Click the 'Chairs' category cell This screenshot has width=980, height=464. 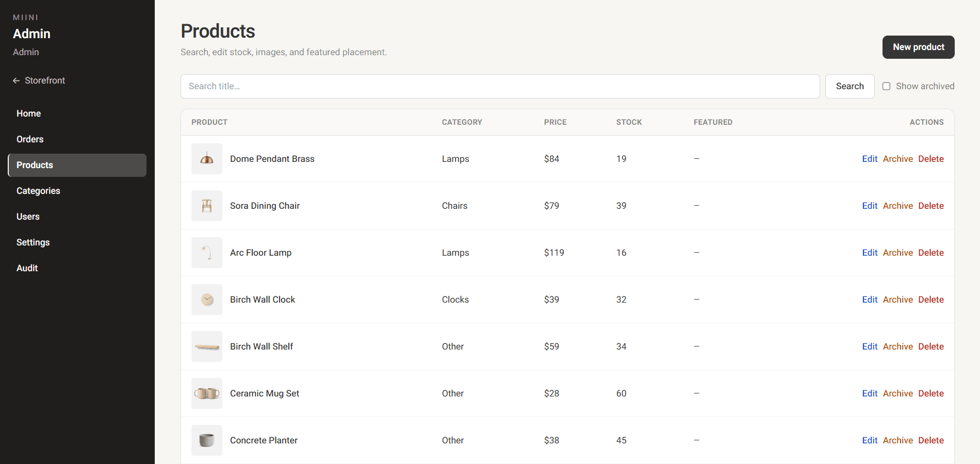pyautogui.click(x=454, y=206)
